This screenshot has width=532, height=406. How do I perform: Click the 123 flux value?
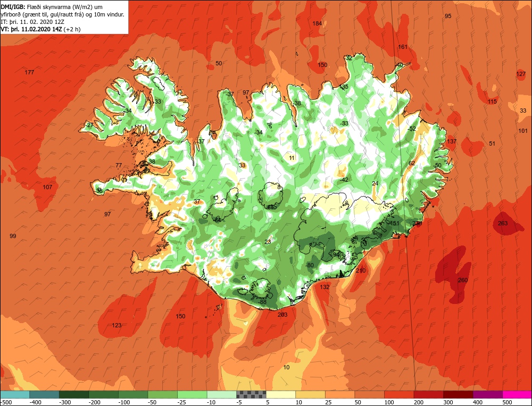coord(117,325)
